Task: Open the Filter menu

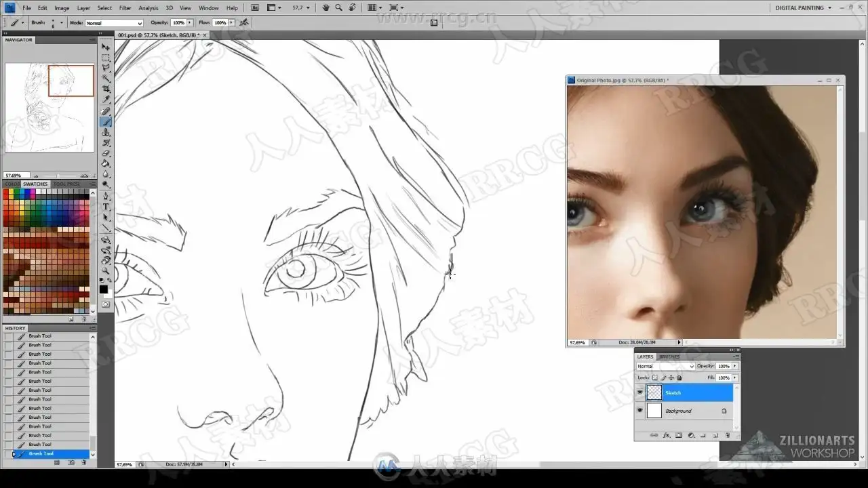Action: click(125, 8)
